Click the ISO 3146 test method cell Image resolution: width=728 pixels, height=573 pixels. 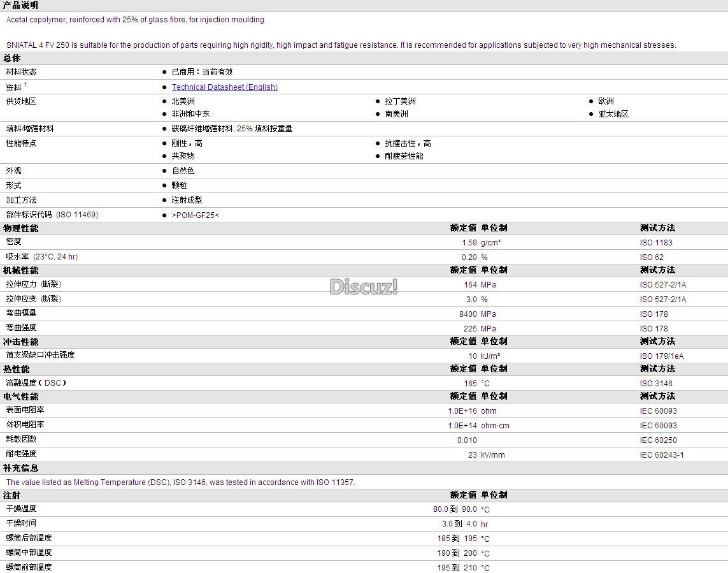[x=656, y=384]
